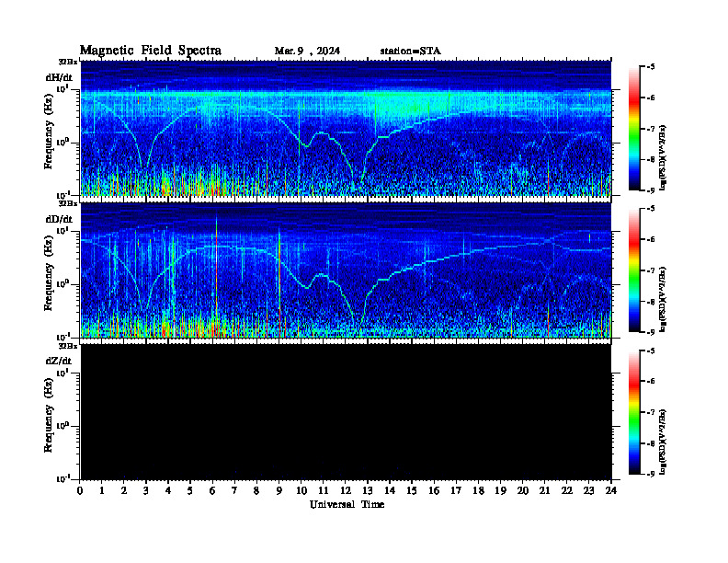Click hour tick label "12" on time axis
Image resolution: width=728 pixels, height=563 pixels.
(x=346, y=490)
